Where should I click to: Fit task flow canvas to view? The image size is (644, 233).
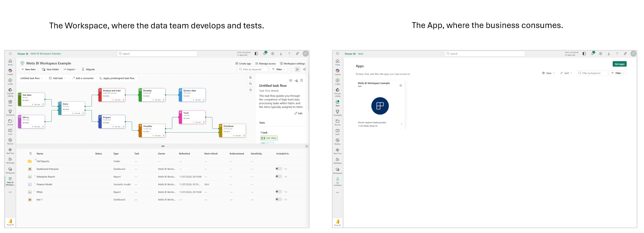pyautogui.click(x=251, y=90)
